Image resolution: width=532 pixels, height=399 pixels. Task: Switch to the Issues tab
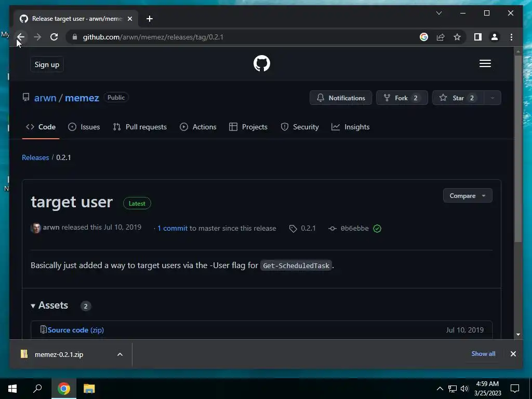pyautogui.click(x=84, y=127)
